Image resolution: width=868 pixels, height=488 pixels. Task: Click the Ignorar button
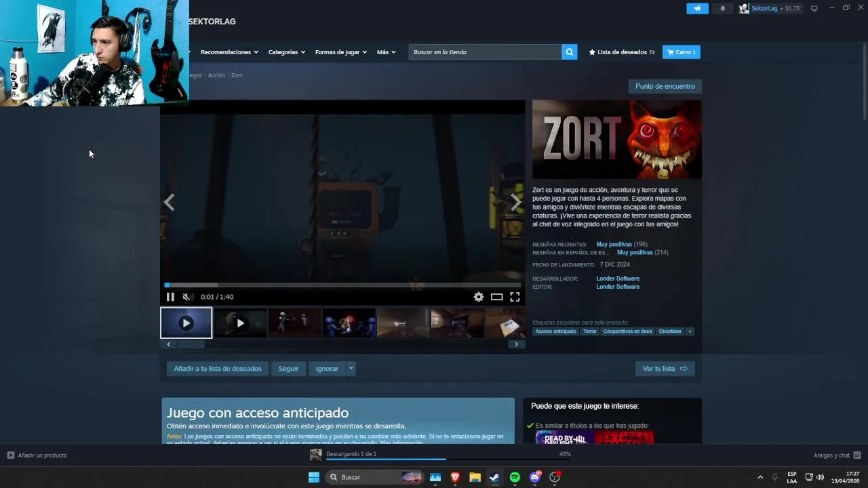tap(327, 369)
